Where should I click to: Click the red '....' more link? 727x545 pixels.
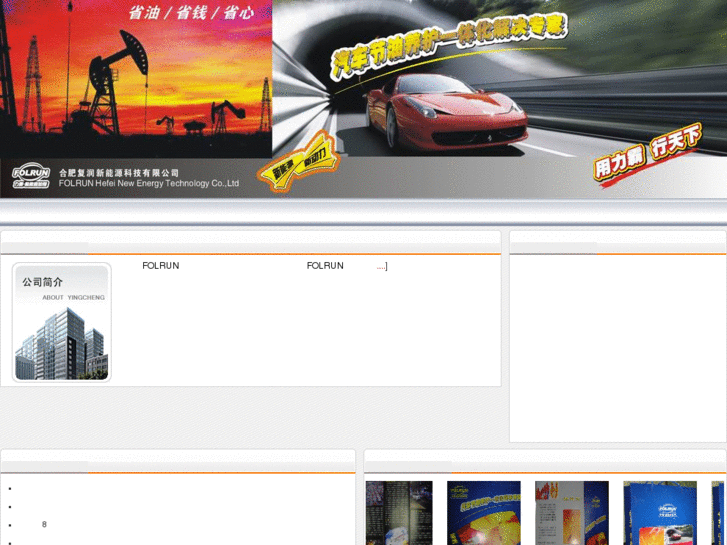381,267
